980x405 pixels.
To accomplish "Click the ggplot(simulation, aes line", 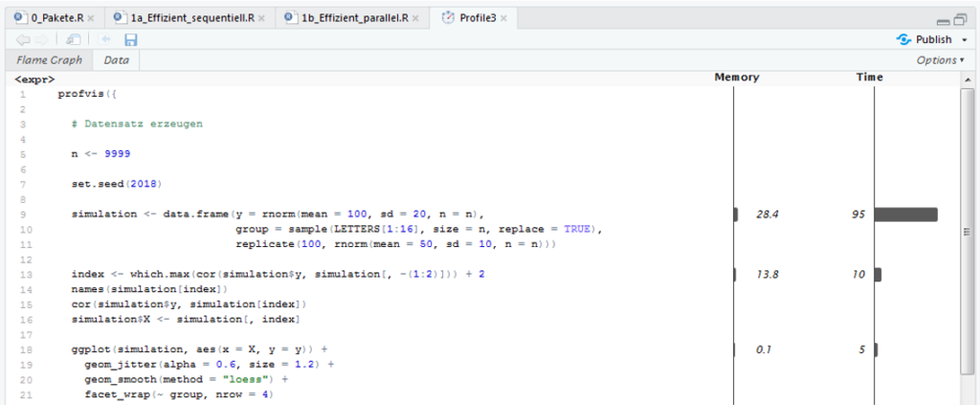I will click(x=199, y=350).
